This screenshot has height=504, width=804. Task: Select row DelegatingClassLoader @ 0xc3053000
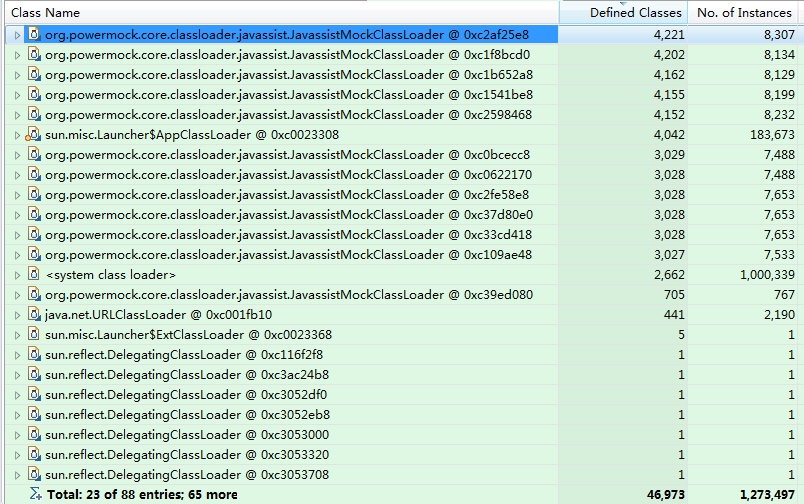point(401,434)
